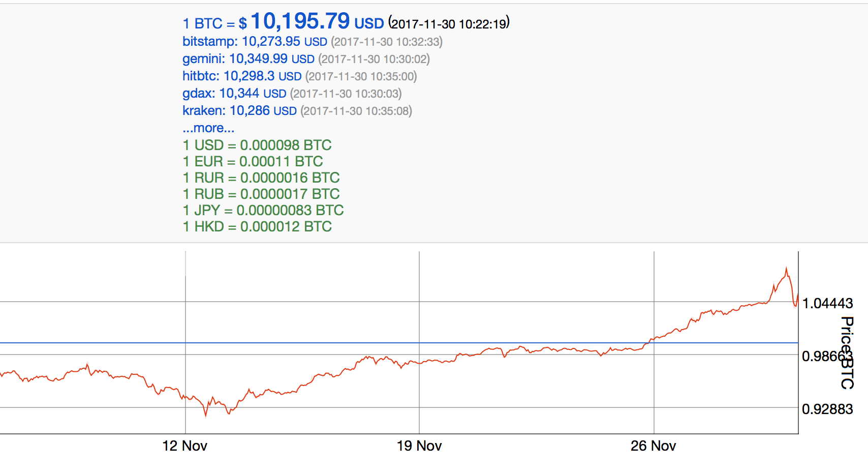Screen dimensions: 868x470
Task: Open the gdax exchange price link
Action: (234, 94)
